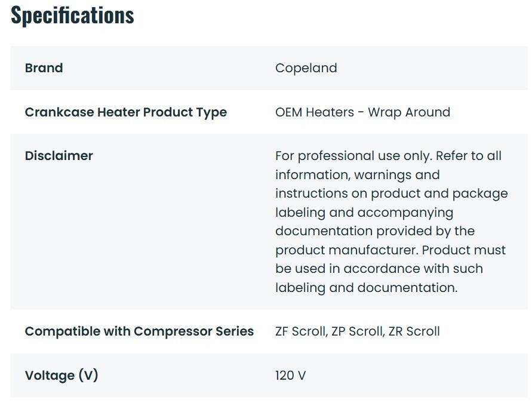Click the 'product manufacturer. Product must' line
The width and height of the screenshot is (532, 409).
(x=390, y=251)
